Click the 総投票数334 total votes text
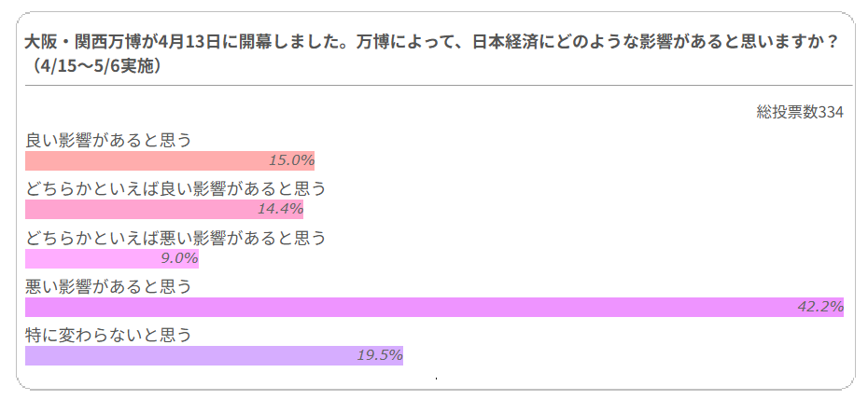Screen dimensions: 868x400 tap(800, 112)
